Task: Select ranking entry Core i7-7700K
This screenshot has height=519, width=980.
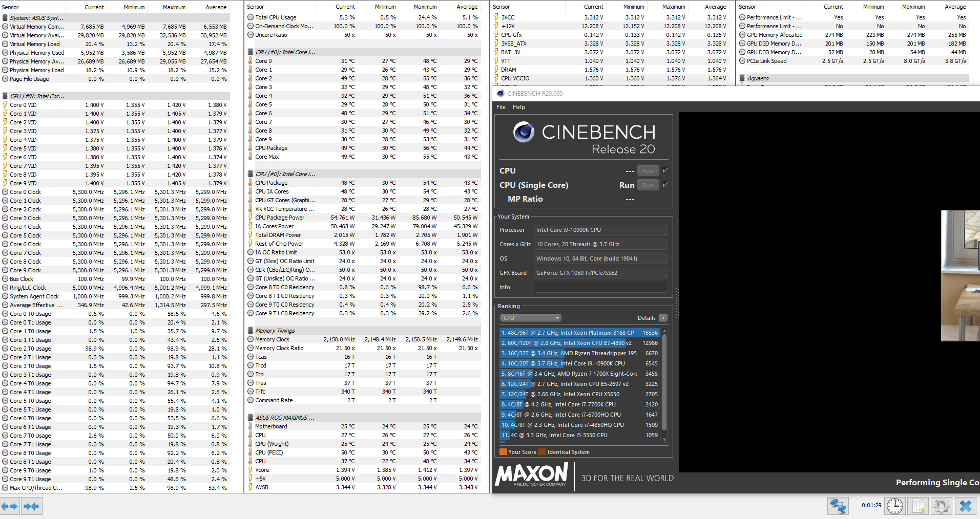Action: [x=580, y=404]
